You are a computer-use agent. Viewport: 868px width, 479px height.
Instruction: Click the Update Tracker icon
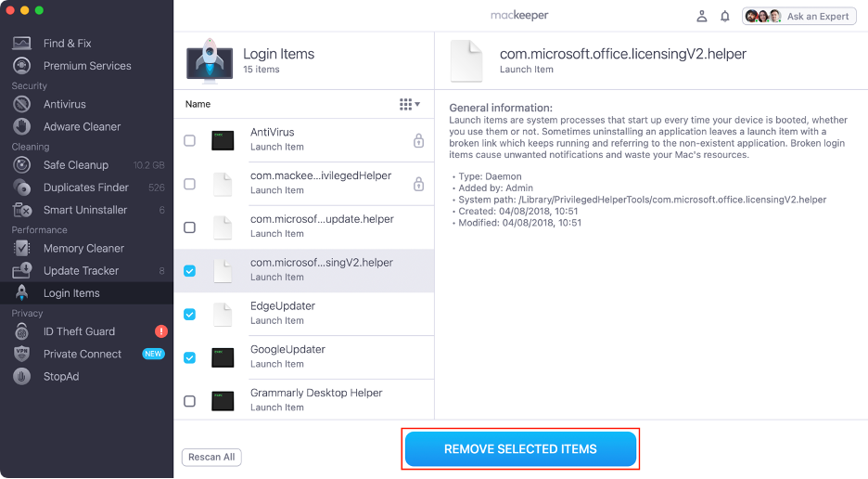(x=21, y=270)
